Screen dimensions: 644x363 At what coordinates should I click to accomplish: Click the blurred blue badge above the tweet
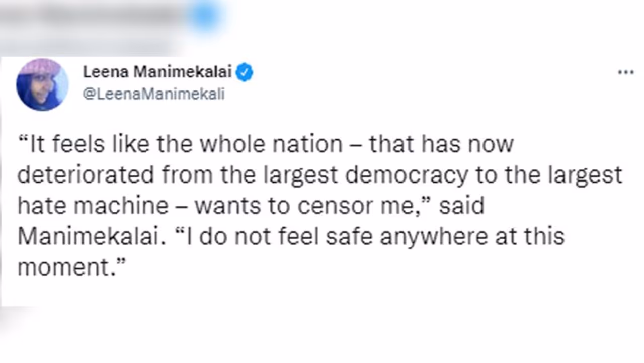click(204, 15)
